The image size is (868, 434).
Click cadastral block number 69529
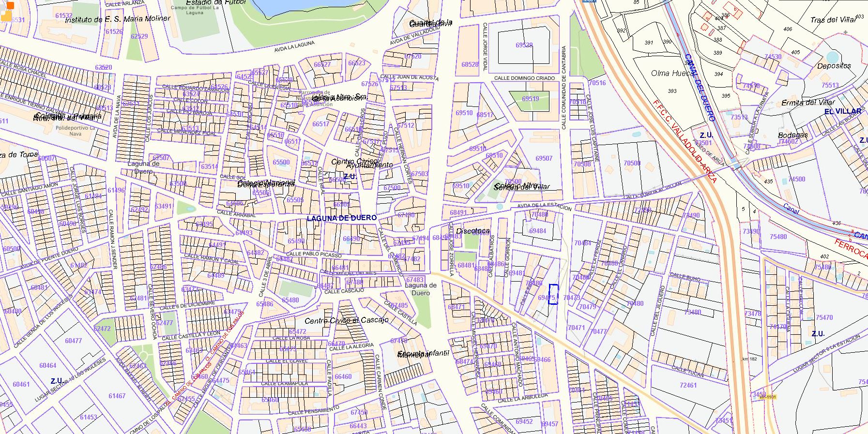point(524,45)
